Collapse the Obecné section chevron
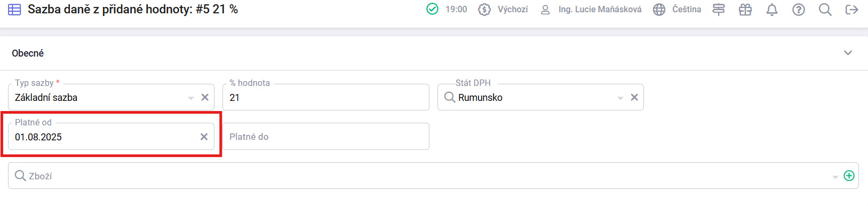868x206 pixels. [848, 53]
